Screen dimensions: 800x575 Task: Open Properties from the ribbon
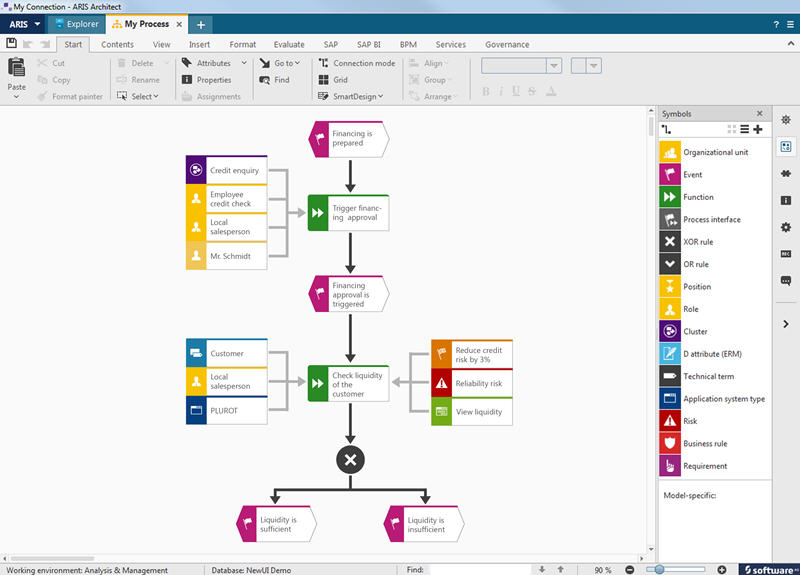pos(207,80)
